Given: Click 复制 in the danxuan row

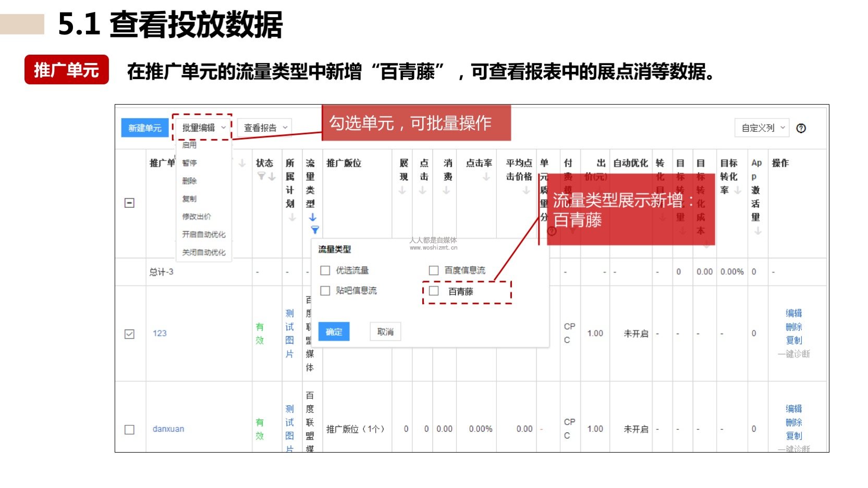Looking at the screenshot, I should (x=794, y=436).
